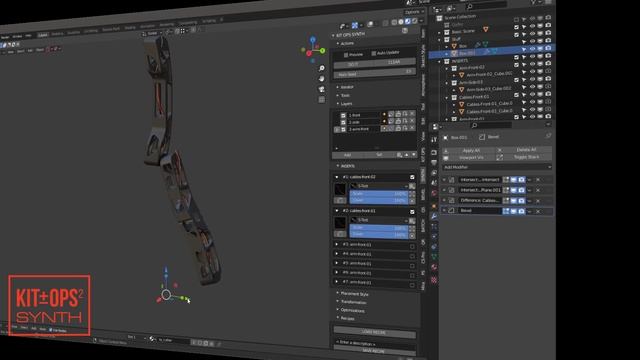
Task: Click the camera view icon in viewport
Action: point(322,89)
